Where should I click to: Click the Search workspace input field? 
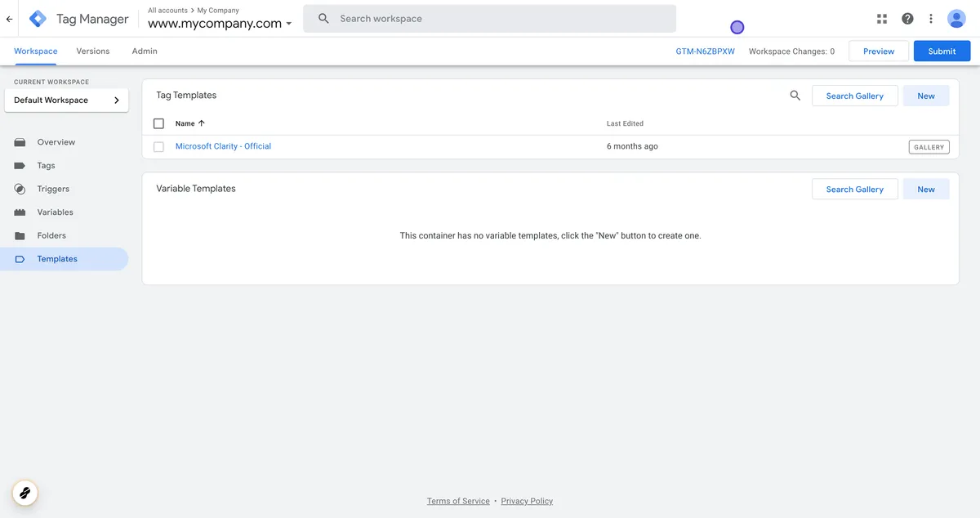click(490, 18)
